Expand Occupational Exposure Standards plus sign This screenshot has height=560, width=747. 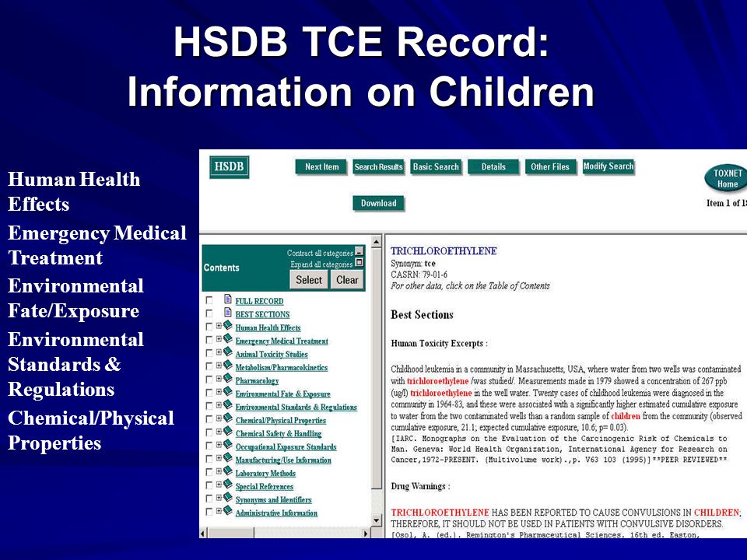pyautogui.click(x=219, y=445)
